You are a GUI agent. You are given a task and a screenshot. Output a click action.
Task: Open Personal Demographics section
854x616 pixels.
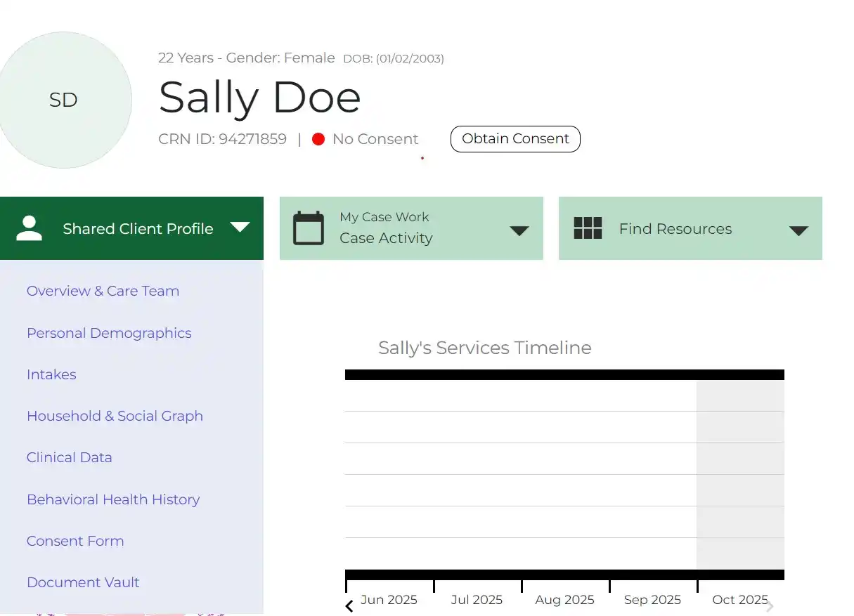(x=109, y=333)
